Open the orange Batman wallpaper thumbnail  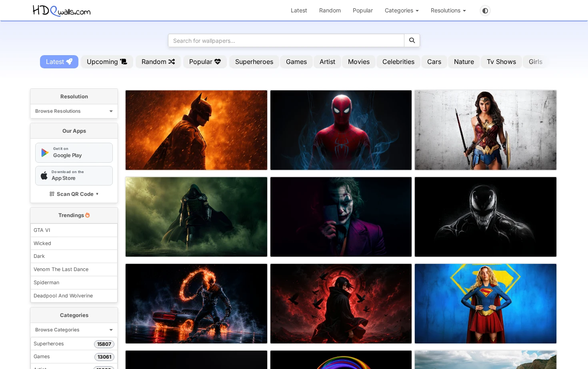(196, 130)
